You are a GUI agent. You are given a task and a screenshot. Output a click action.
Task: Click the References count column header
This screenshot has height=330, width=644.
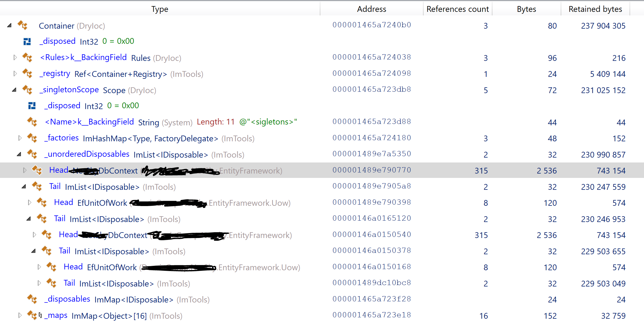[x=457, y=9]
